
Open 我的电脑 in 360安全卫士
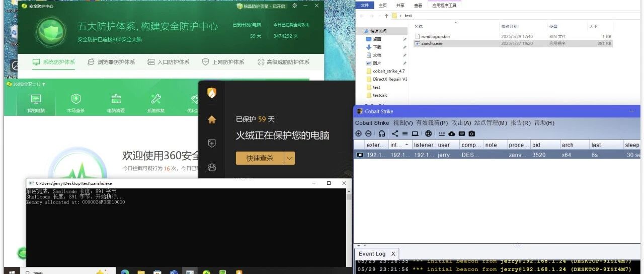click(x=36, y=103)
